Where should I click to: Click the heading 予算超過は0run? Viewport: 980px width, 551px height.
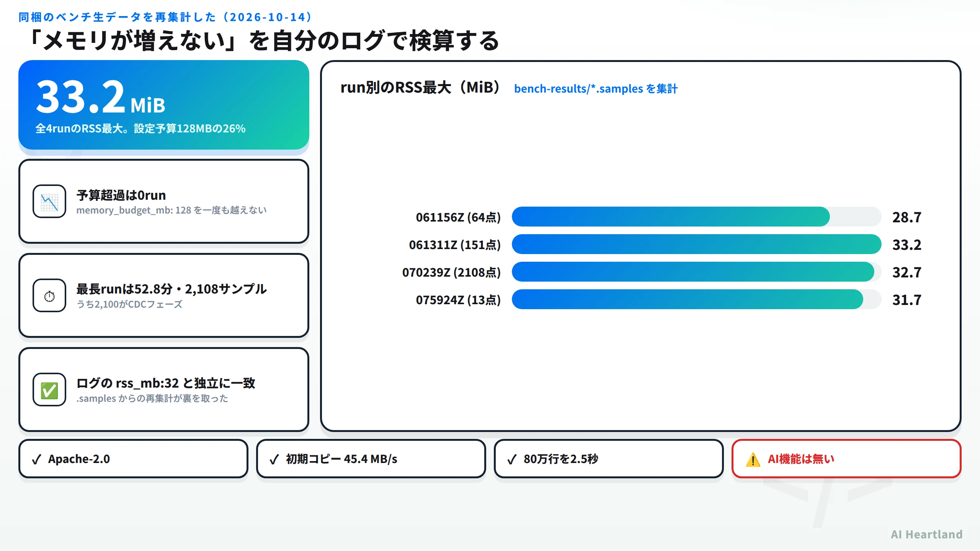click(121, 195)
